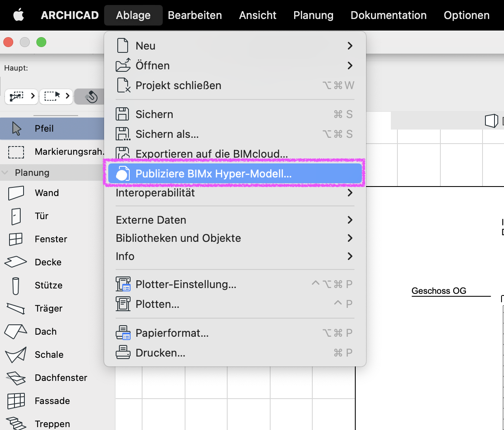Select the Dach roof tool
Viewport: 504px width, 430px height.
[x=52, y=331]
